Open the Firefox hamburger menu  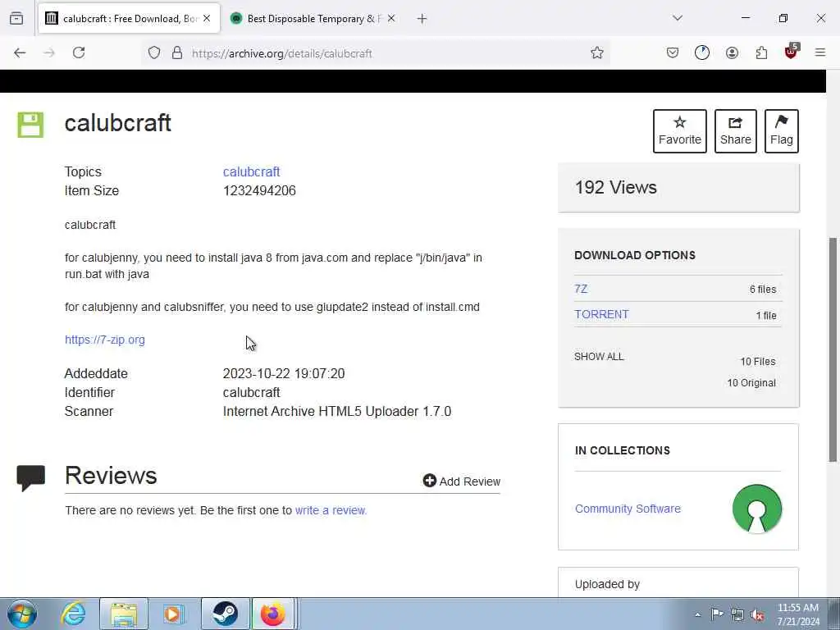(x=820, y=52)
